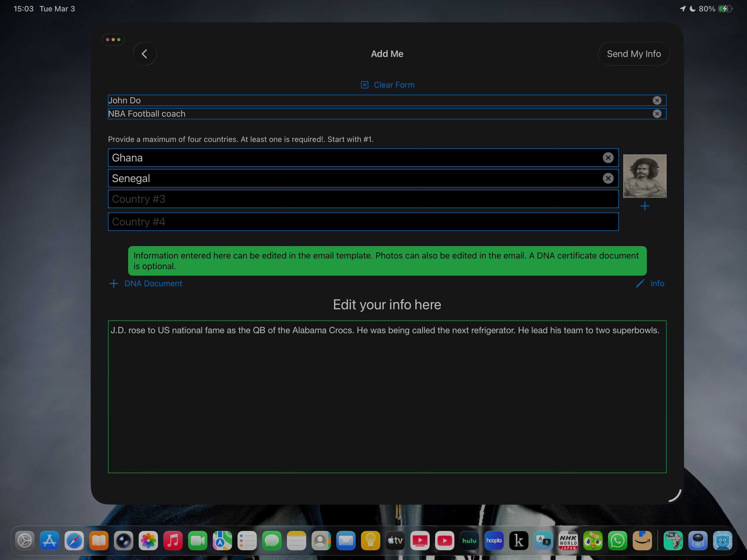Open YouTube TV from the dock
The height and width of the screenshot is (560, 747).
pos(420,541)
